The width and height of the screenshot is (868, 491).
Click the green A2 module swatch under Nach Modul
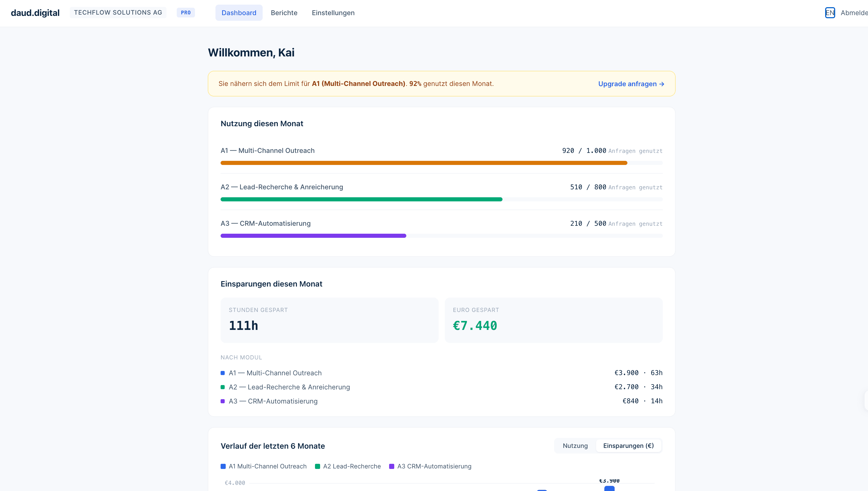[222, 387]
